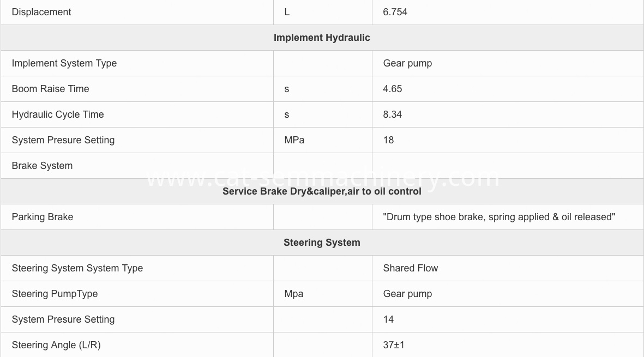Click the 18 pressure setting value
The image size is (644, 357).
tap(389, 140)
